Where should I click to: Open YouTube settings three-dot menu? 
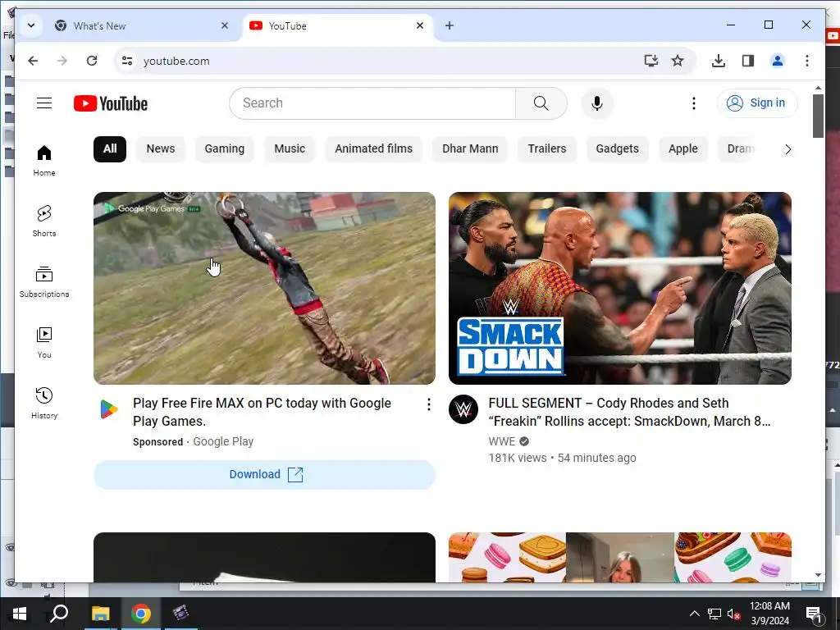point(694,103)
